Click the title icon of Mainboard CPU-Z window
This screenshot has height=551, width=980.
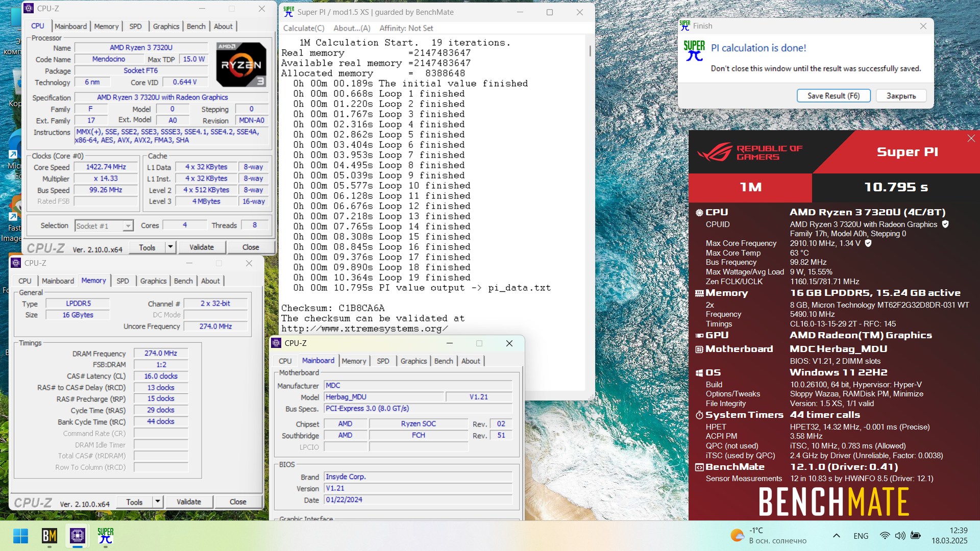coord(276,343)
